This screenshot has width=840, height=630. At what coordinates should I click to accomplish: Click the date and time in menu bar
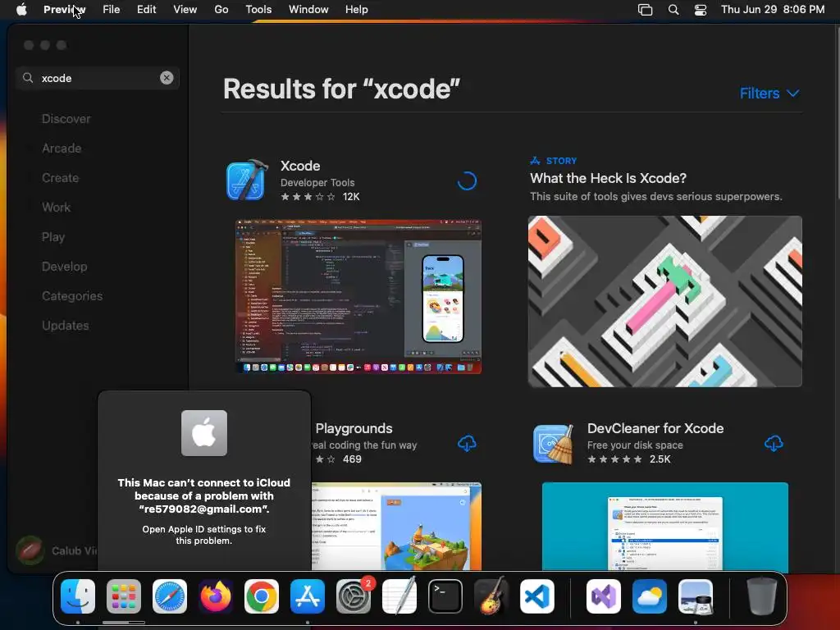773,10
